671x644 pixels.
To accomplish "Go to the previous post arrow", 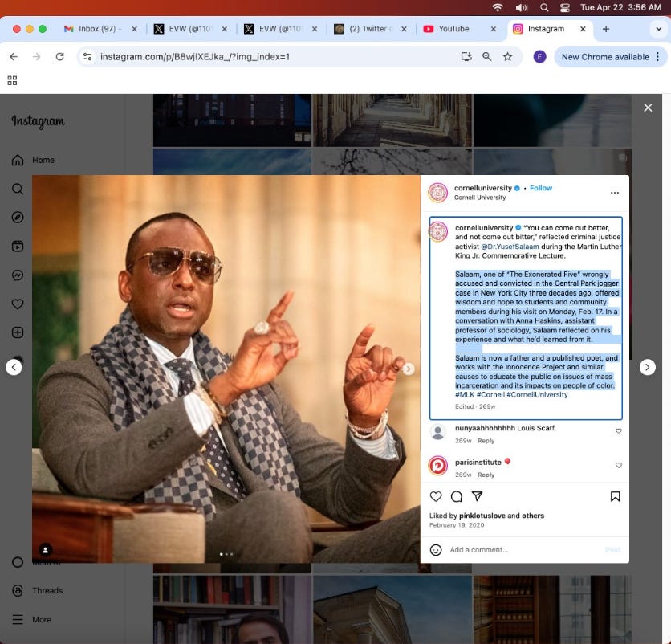I will pyautogui.click(x=14, y=367).
